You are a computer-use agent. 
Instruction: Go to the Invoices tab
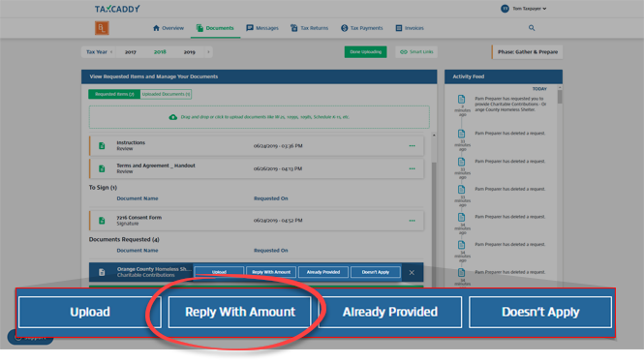click(410, 28)
